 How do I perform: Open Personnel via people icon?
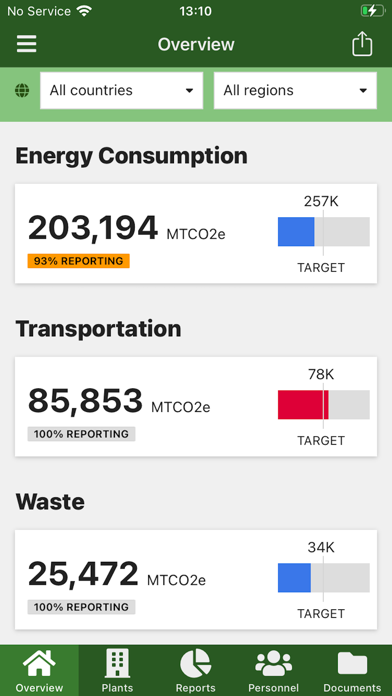[x=273, y=664]
